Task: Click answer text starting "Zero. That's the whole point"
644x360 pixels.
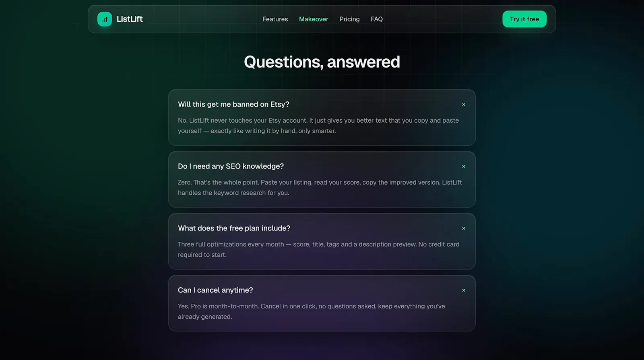Action: click(320, 187)
